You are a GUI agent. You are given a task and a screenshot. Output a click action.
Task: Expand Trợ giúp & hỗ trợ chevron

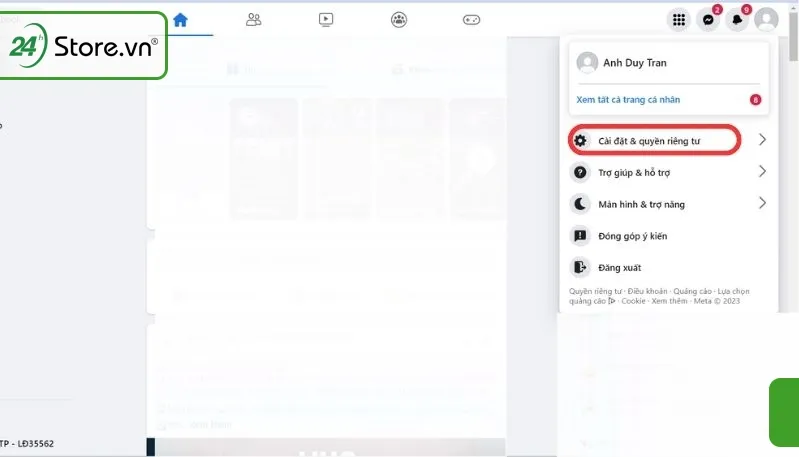(x=762, y=171)
